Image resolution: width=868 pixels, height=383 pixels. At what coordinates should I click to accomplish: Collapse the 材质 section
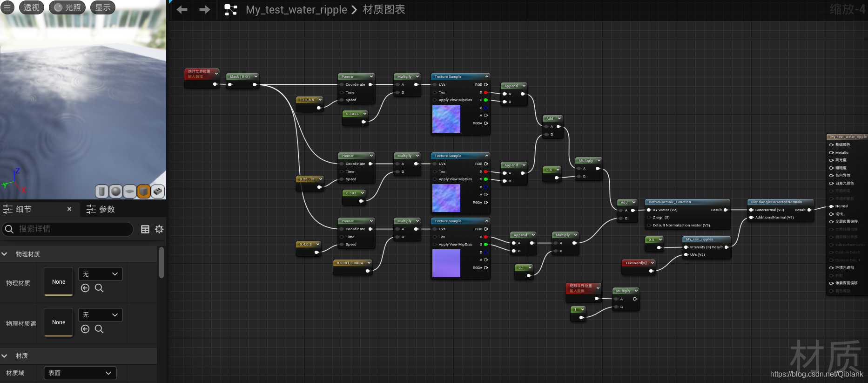5,356
